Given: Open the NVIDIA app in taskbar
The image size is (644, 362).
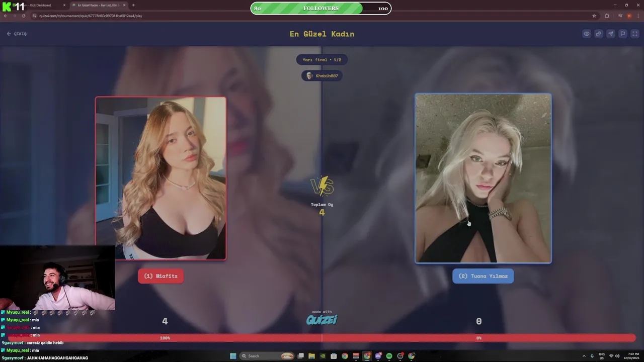Looking at the screenshot, I should (x=323, y=356).
